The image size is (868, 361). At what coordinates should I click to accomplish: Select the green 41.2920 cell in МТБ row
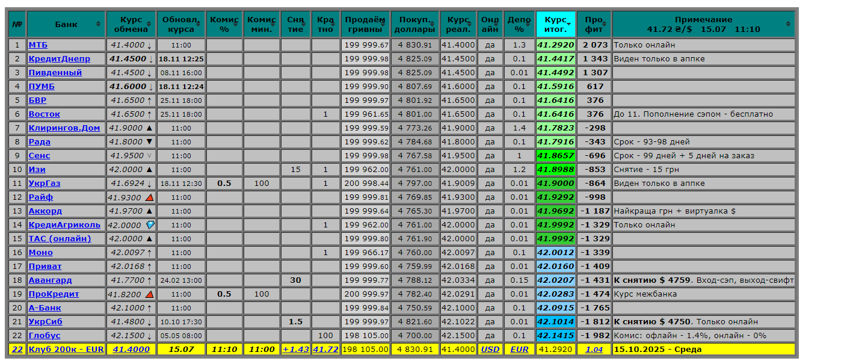pos(556,45)
